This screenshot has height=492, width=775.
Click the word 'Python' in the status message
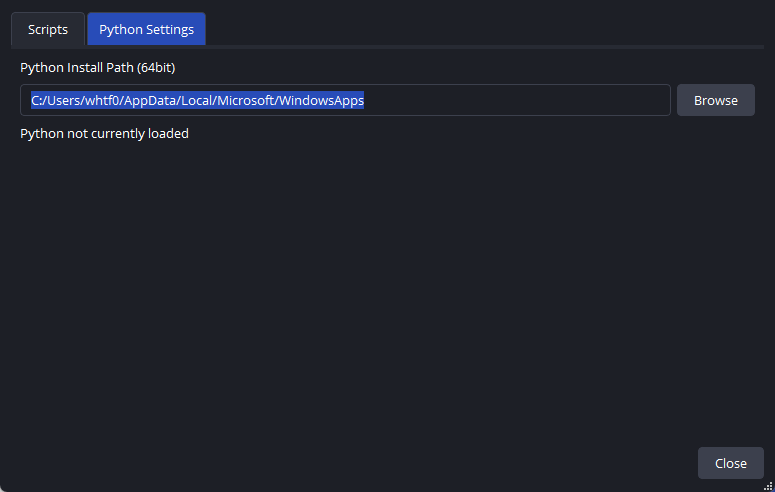pyautogui.click(x=41, y=133)
